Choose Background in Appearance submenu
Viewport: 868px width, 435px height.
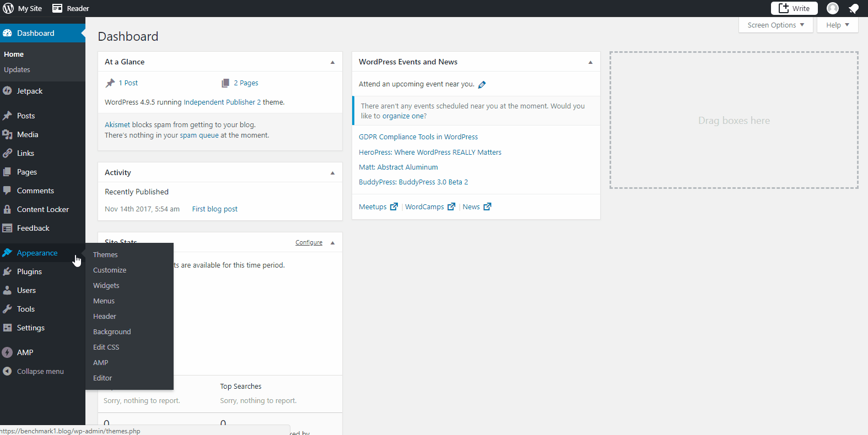click(x=112, y=331)
